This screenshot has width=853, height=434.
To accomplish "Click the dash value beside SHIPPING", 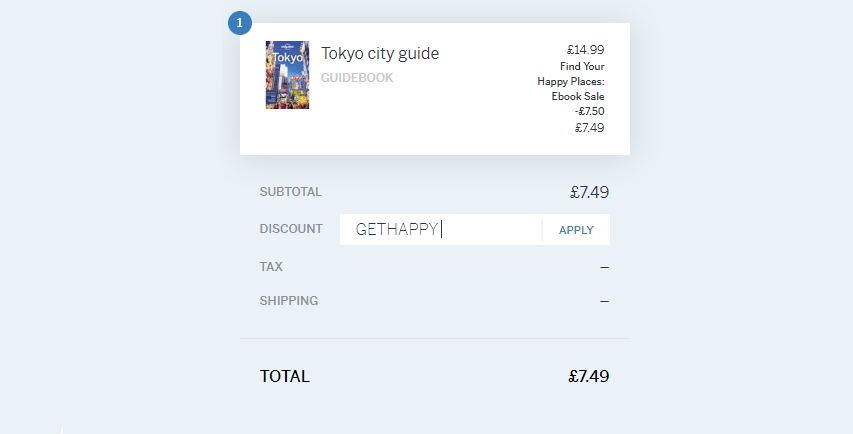I will pyautogui.click(x=604, y=301).
